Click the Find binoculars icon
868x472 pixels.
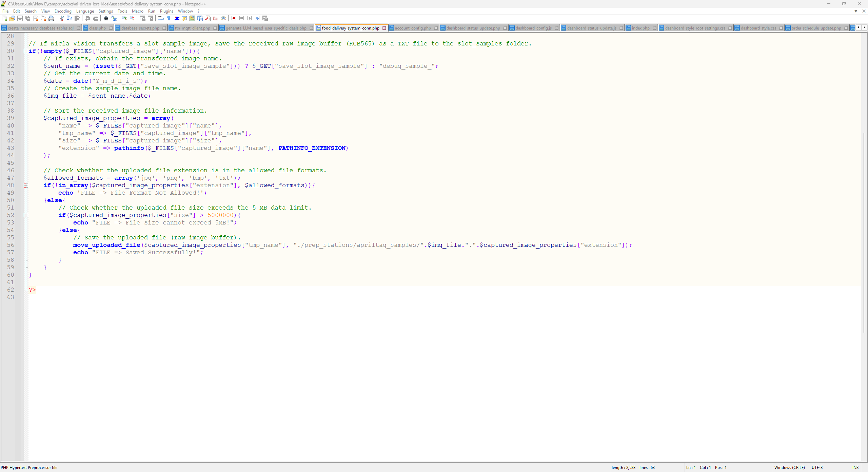pos(106,18)
